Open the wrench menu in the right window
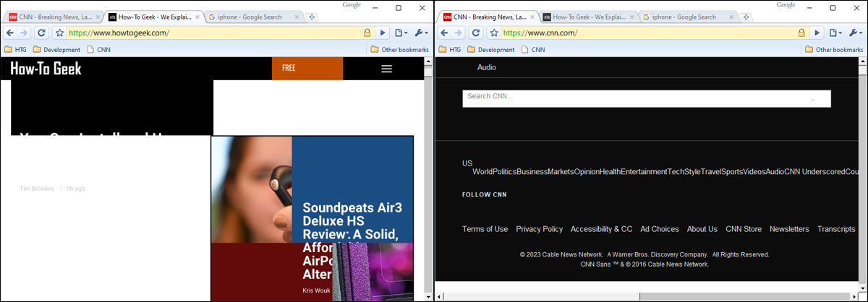Viewport: 868px width, 302px height. tap(855, 33)
